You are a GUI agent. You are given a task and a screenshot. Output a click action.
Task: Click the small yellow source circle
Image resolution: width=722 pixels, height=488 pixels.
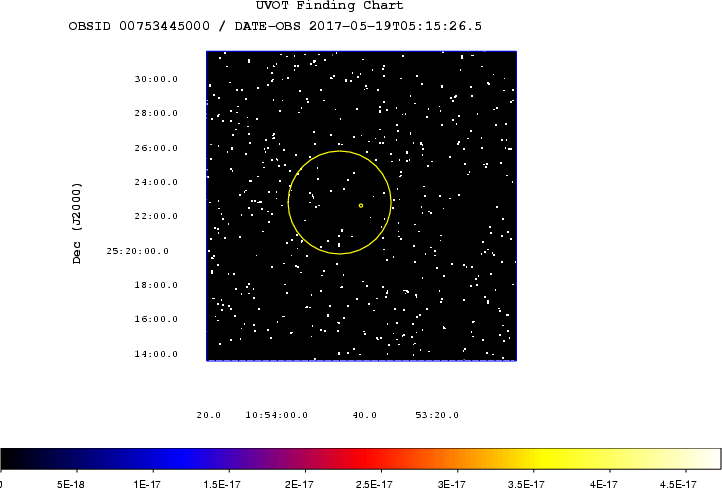361,205
